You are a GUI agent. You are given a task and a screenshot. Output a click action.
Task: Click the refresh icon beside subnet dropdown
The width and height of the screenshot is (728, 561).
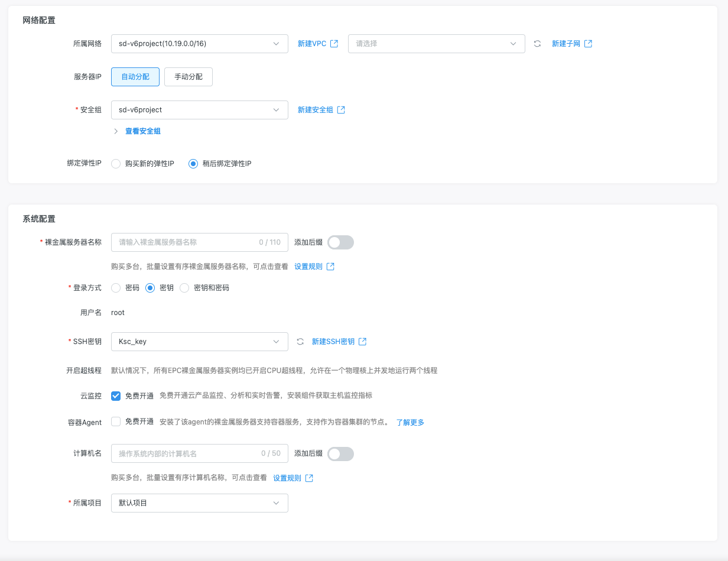[537, 44]
